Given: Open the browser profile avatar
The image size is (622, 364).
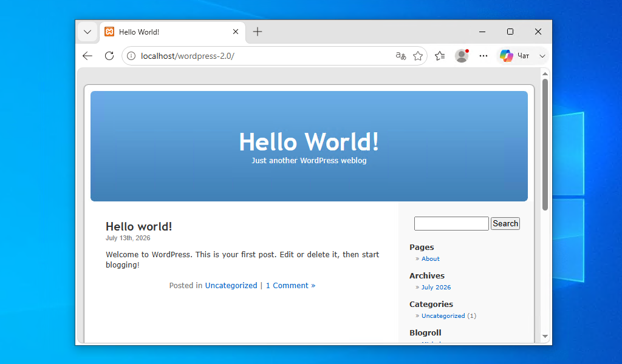Looking at the screenshot, I should (x=462, y=56).
